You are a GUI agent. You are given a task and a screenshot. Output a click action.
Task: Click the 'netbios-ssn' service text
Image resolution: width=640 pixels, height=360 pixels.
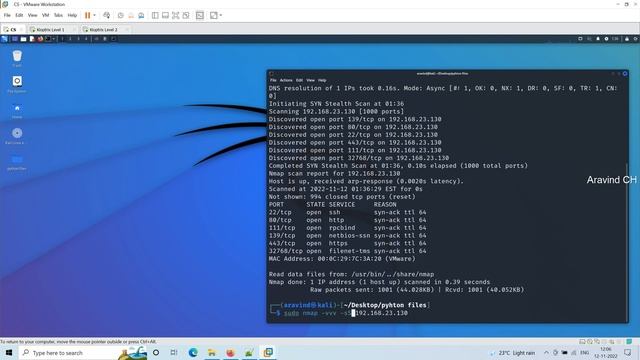[x=349, y=236]
